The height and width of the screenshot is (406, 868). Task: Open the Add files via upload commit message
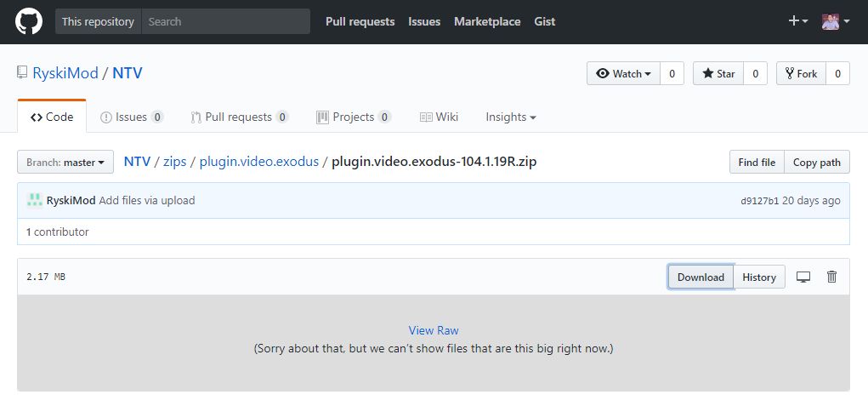point(147,201)
